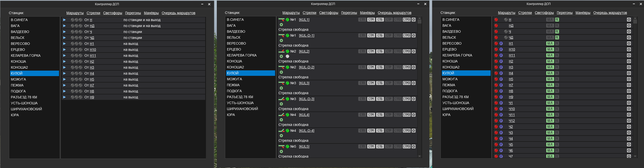Click the blue lamp of signal Н10
Screen dimensions: 644x168
pos(501,49)
